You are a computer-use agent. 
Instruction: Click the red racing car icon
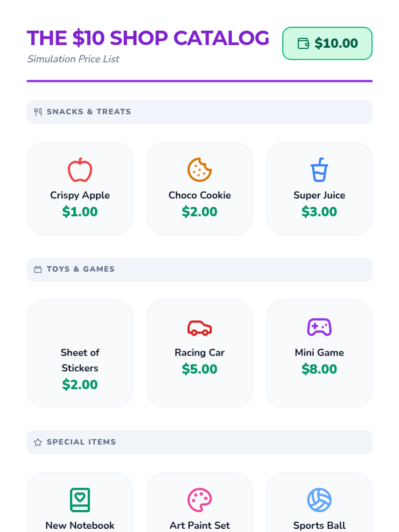(199, 328)
